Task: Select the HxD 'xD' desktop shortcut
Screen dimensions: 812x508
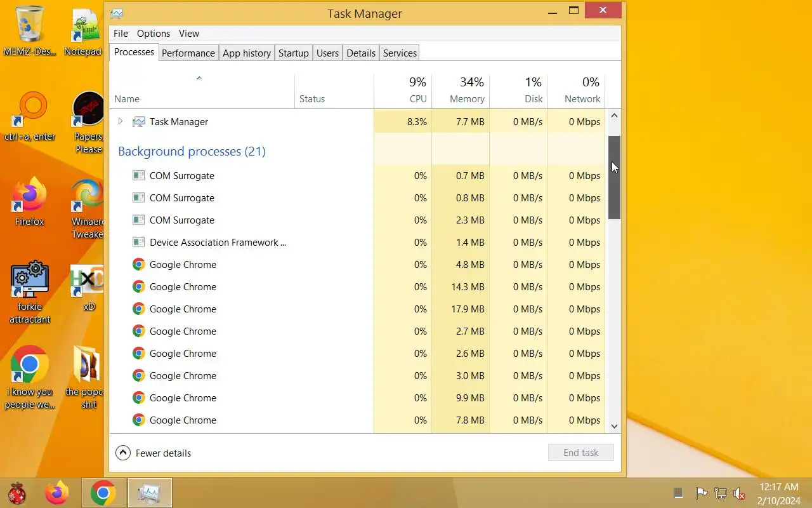Action: coord(88,287)
